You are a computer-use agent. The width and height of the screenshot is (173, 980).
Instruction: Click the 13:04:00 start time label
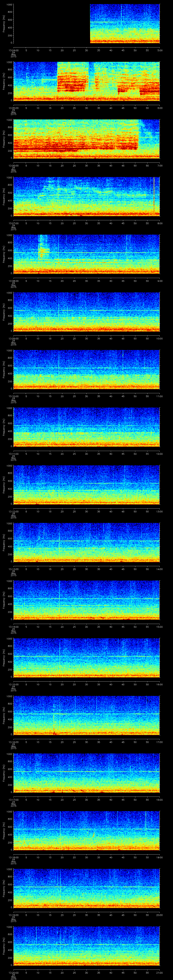(13, 50)
